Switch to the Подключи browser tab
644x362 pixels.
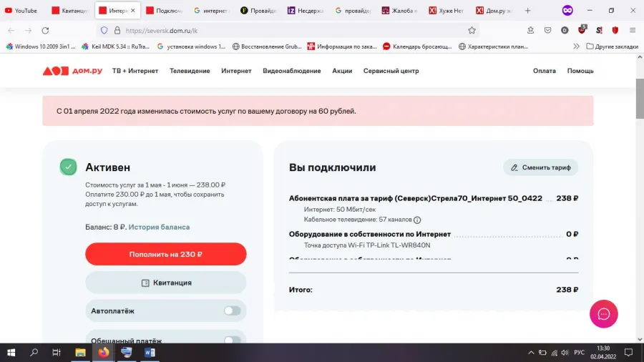165,11
